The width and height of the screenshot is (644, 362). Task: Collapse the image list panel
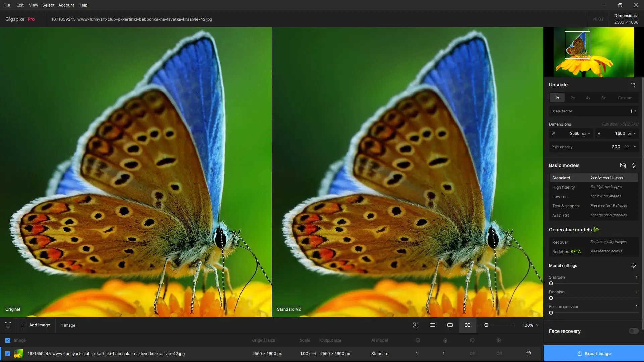point(8,325)
